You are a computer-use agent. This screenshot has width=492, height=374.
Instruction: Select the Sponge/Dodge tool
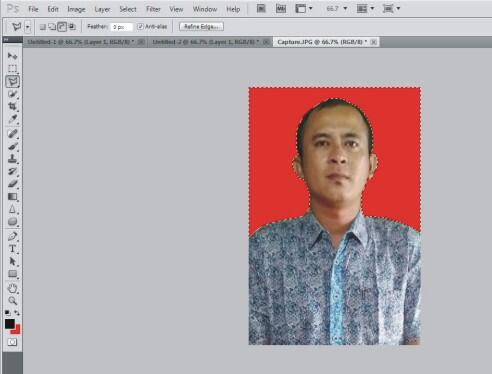(13, 222)
